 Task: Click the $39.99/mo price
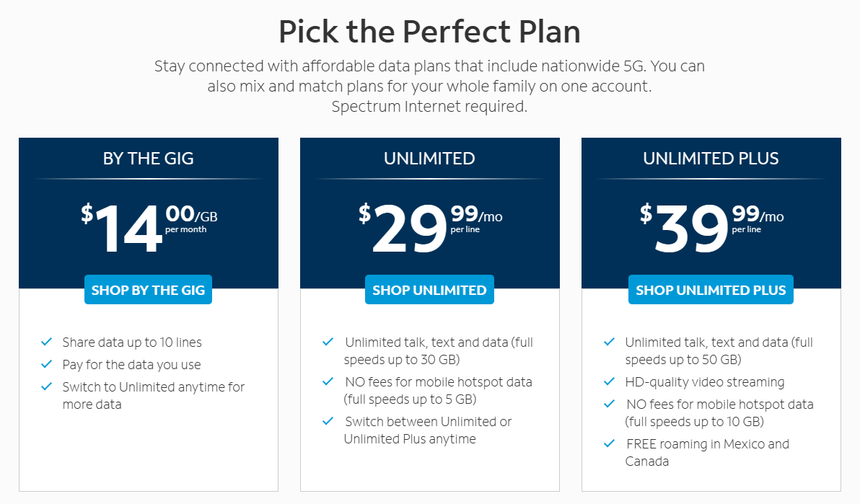pos(711,226)
